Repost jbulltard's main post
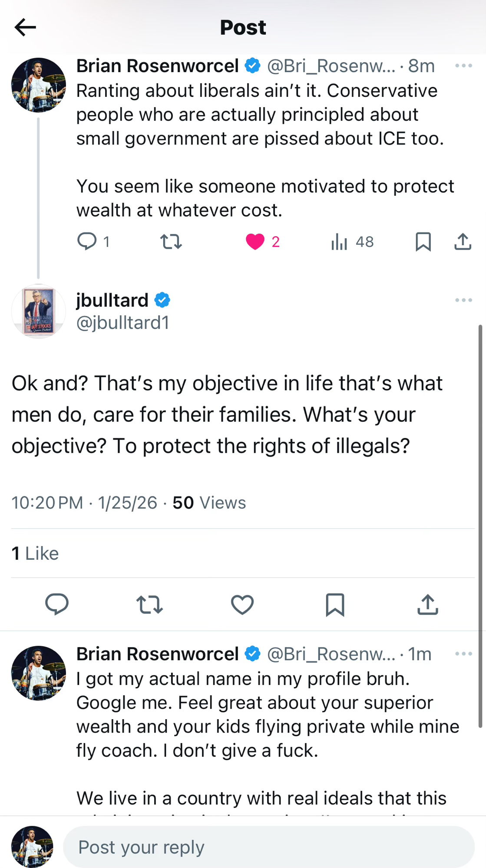 point(149,604)
